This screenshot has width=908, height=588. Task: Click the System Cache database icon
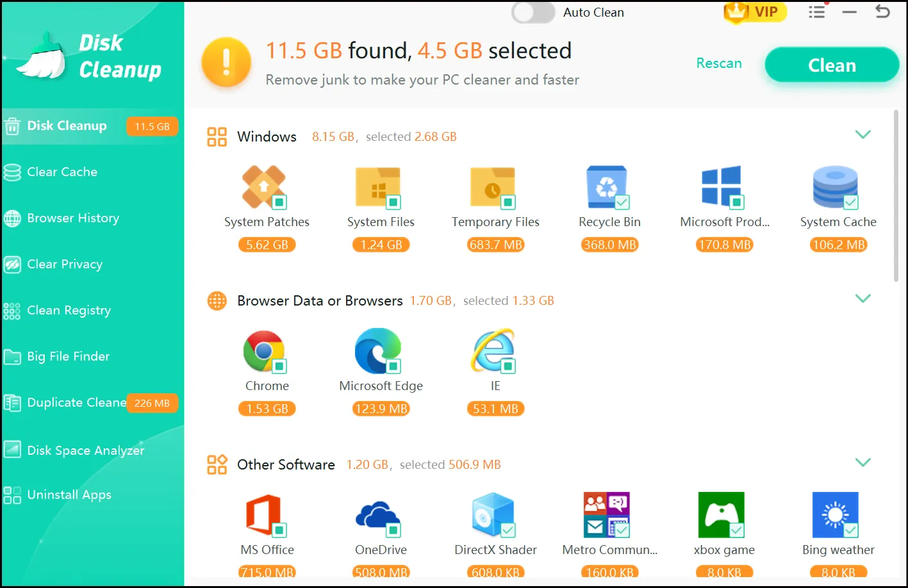[836, 186]
